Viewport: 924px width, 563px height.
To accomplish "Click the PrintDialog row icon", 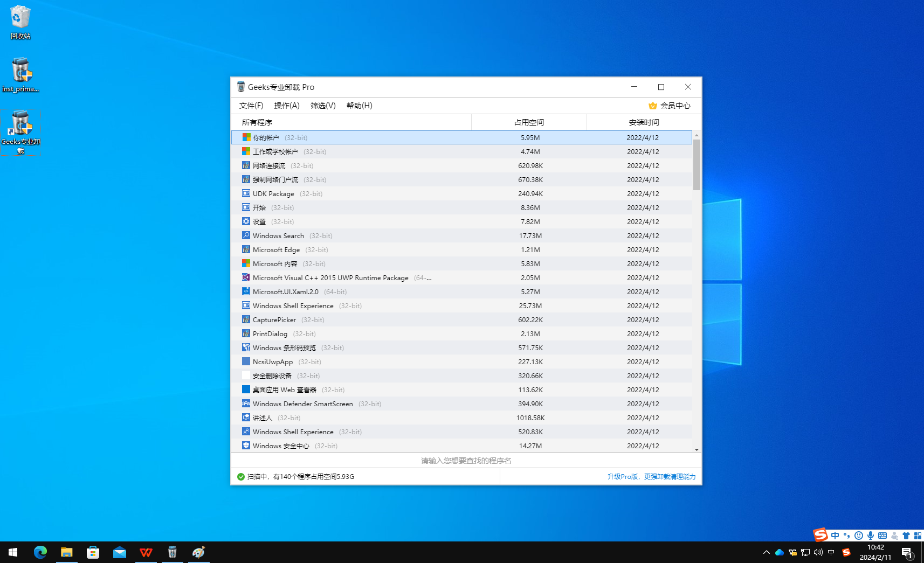I will tap(246, 333).
